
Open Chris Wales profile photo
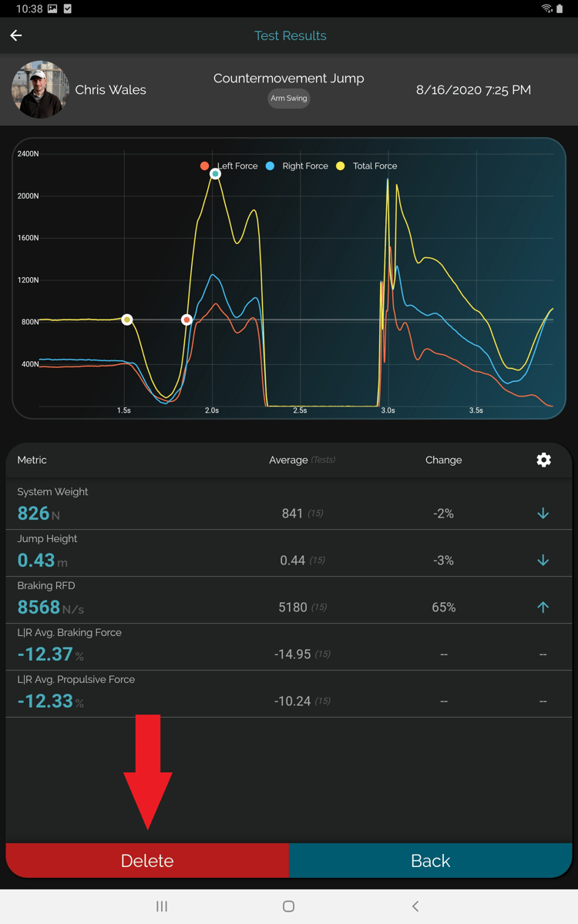(40, 90)
